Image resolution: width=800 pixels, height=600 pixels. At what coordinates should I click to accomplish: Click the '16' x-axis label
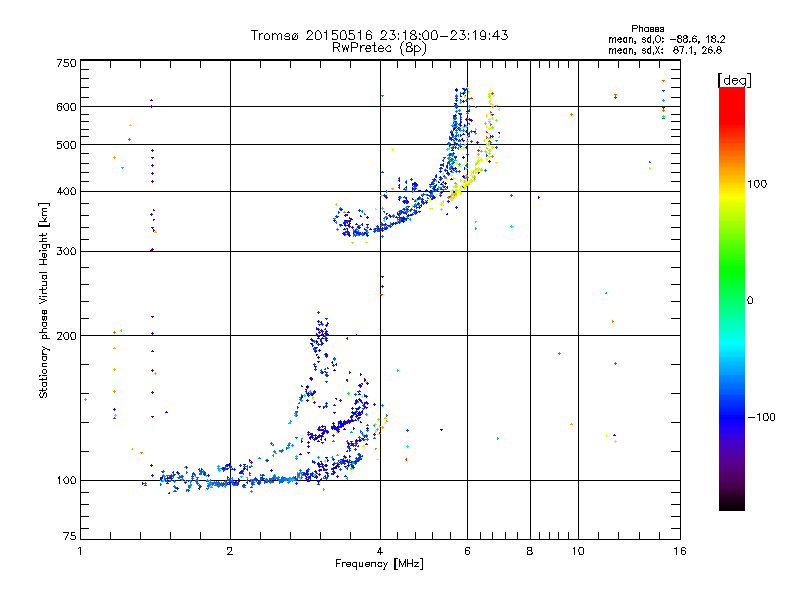680,551
